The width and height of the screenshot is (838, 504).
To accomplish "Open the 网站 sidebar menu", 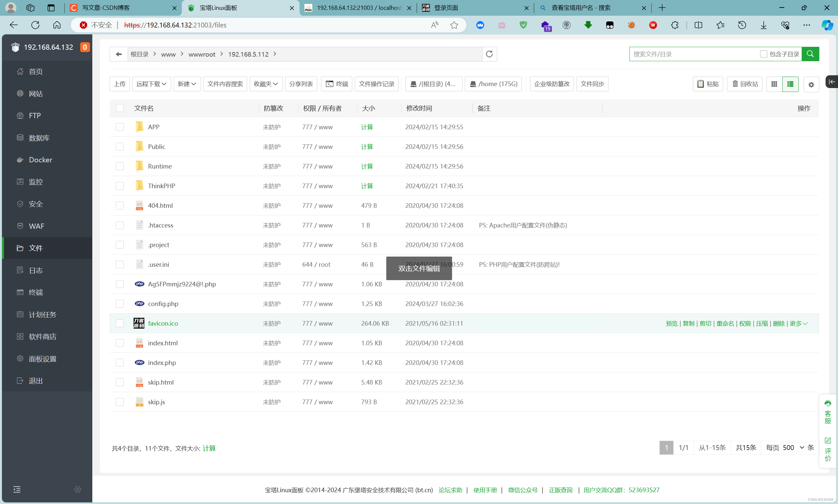I will tap(36, 93).
